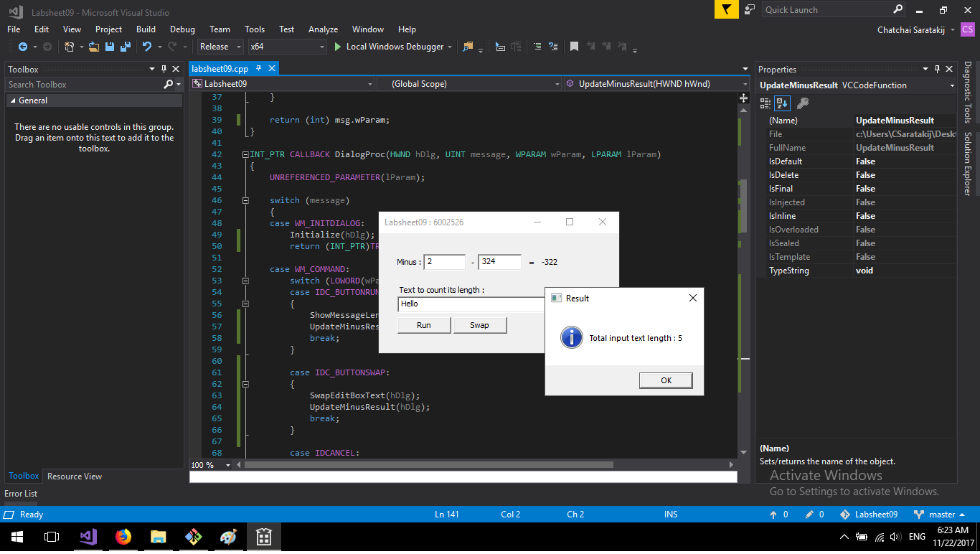Open the Analyze menu
This screenshot has height=554, width=980.
(x=323, y=29)
